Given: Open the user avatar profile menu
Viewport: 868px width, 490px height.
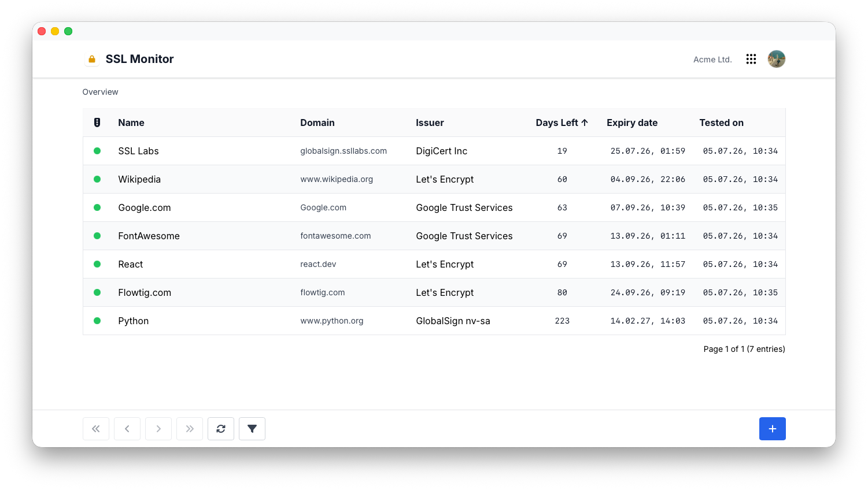Looking at the screenshot, I should (x=776, y=59).
